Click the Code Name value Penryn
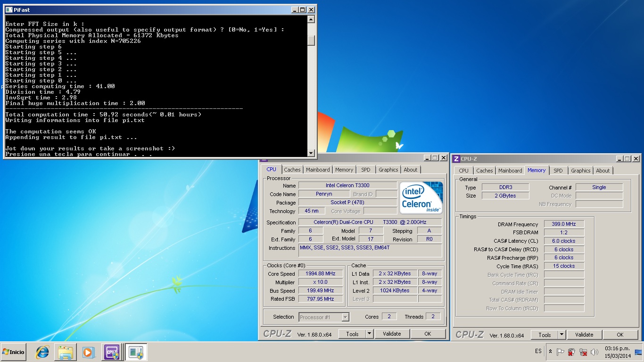The height and width of the screenshot is (362, 644). pyautogui.click(x=324, y=194)
